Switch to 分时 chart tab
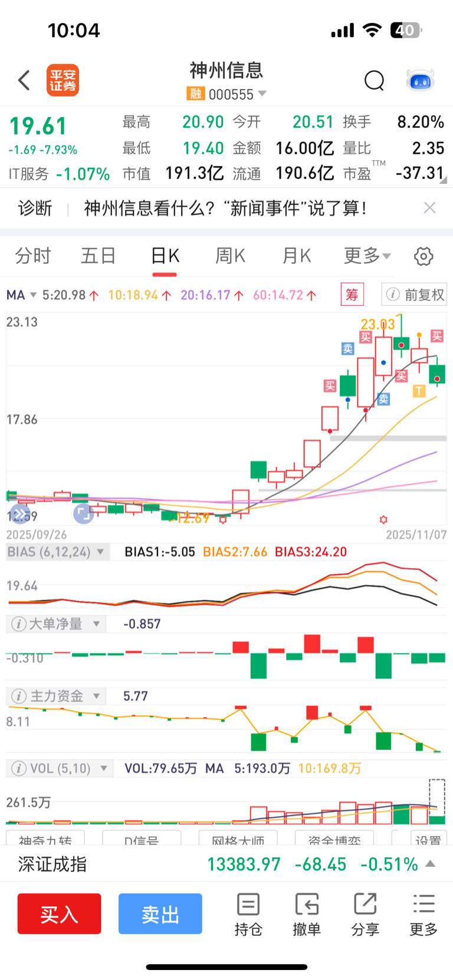This screenshot has height=980, width=453. point(33,256)
